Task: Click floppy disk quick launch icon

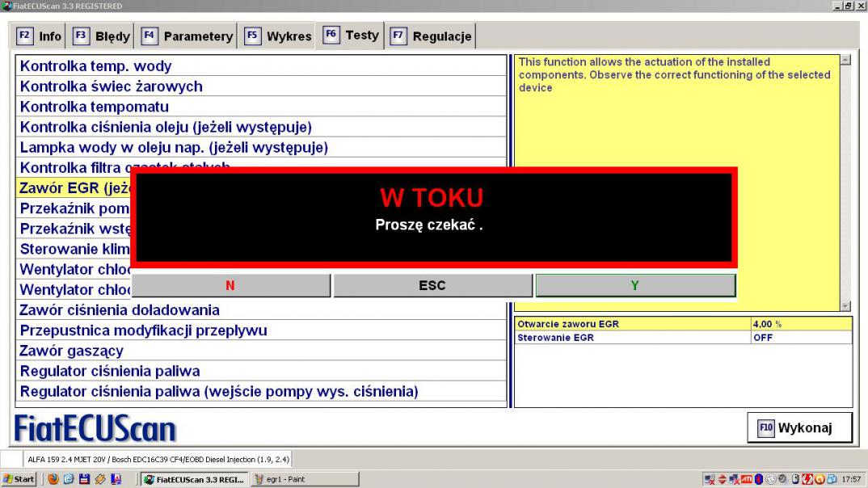Action: pos(84,479)
